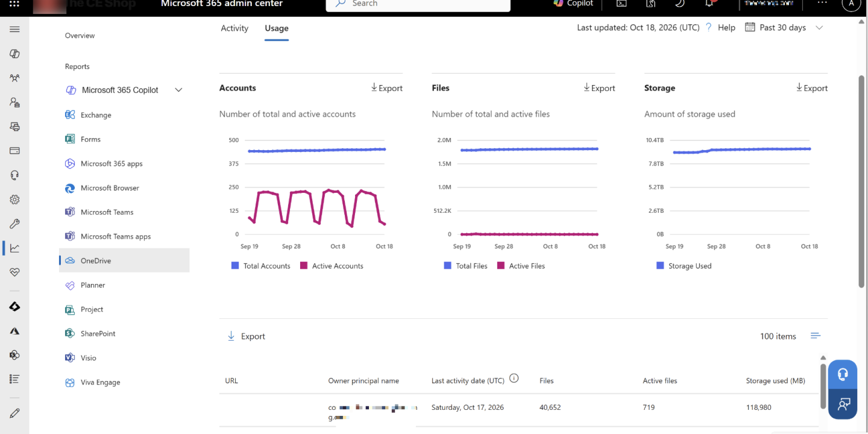
Task: Click the Search box in the top bar
Action: pos(418,5)
